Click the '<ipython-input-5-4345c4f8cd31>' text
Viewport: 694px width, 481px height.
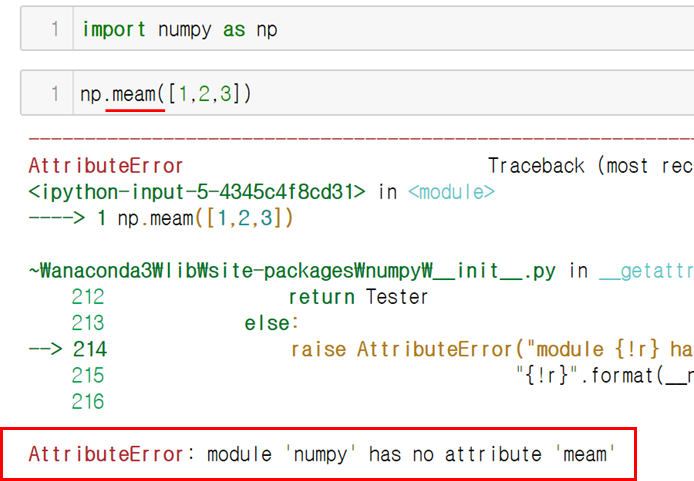tap(197, 192)
